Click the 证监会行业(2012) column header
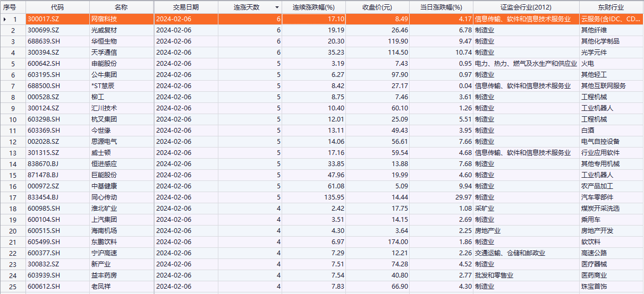The height and width of the screenshot is (294, 644). [526, 7]
